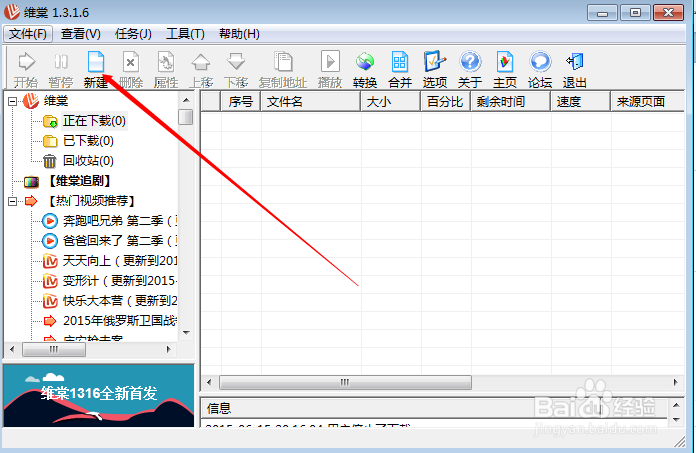Open the 论坛 (Forum) icon
696x453 pixels.
[x=540, y=70]
